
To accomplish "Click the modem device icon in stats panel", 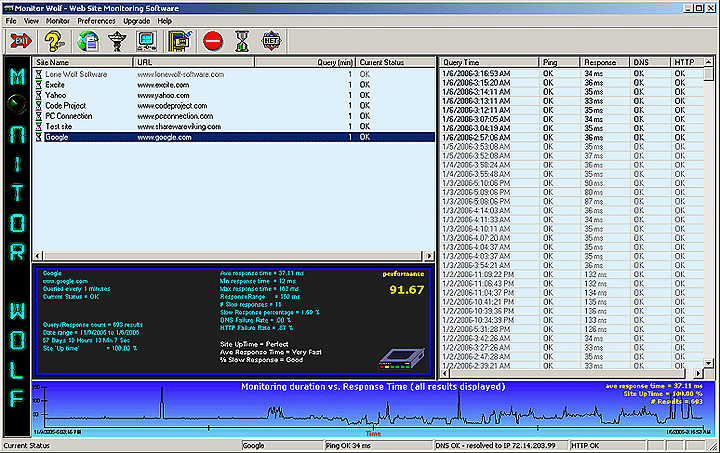I will pos(402,358).
